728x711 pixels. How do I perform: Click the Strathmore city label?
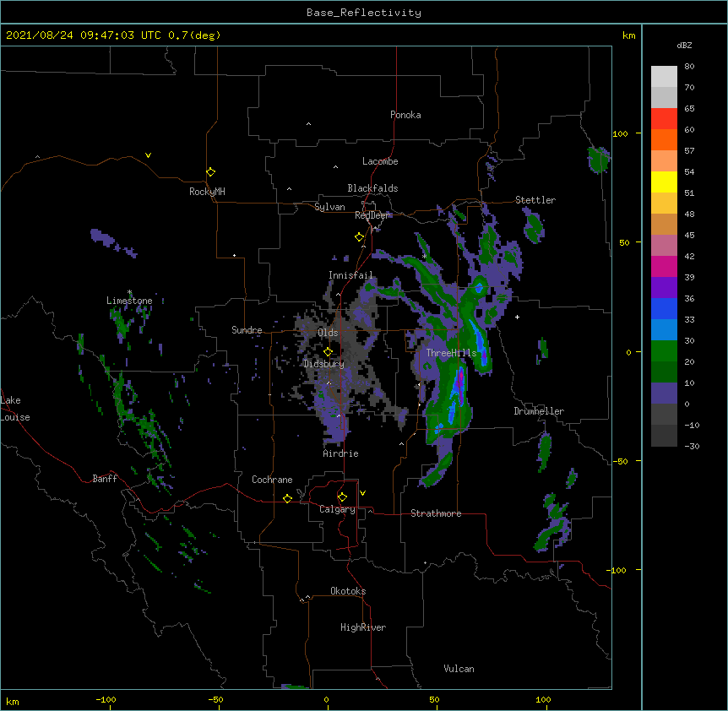point(436,513)
